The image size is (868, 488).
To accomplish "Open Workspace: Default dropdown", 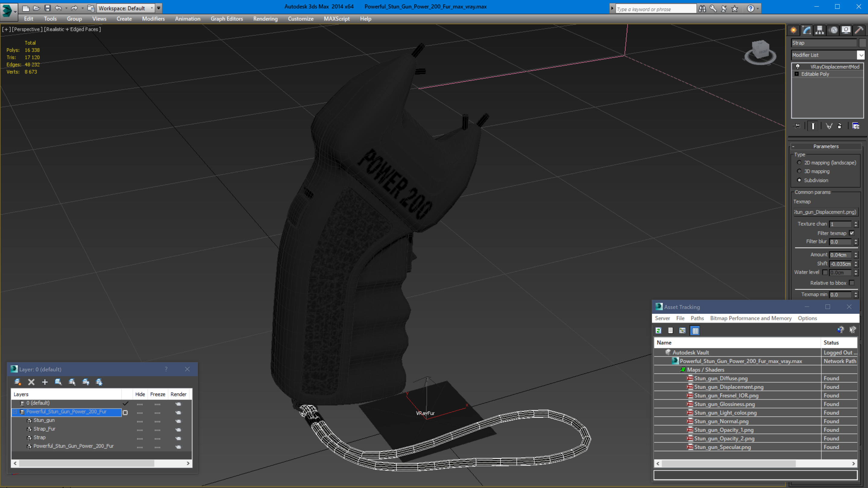I will pos(126,8).
